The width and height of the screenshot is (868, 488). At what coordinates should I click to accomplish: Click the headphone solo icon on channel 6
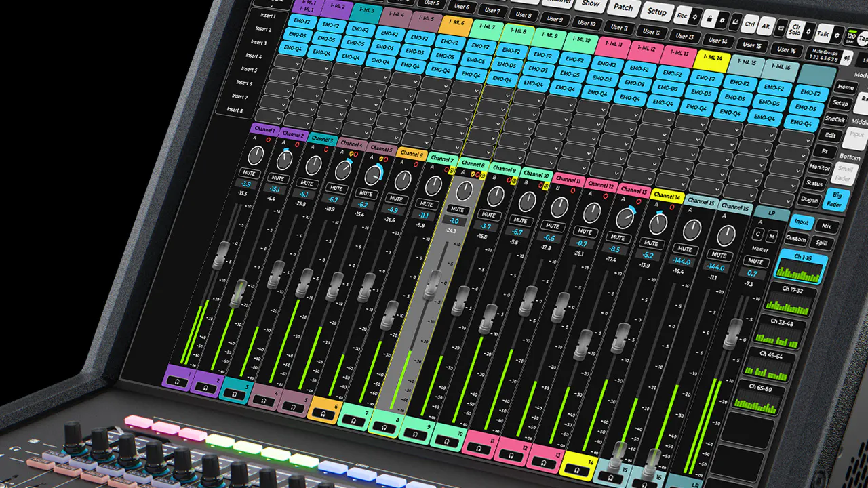click(322, 413)
